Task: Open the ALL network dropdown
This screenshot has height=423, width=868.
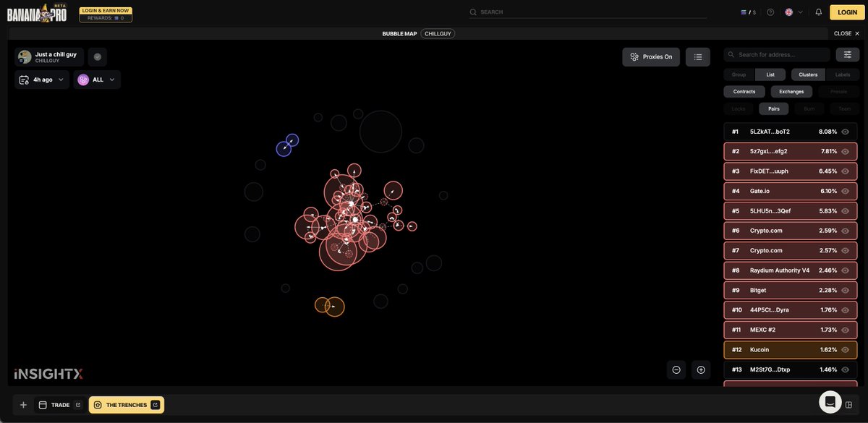Action: tap(97, 80)
